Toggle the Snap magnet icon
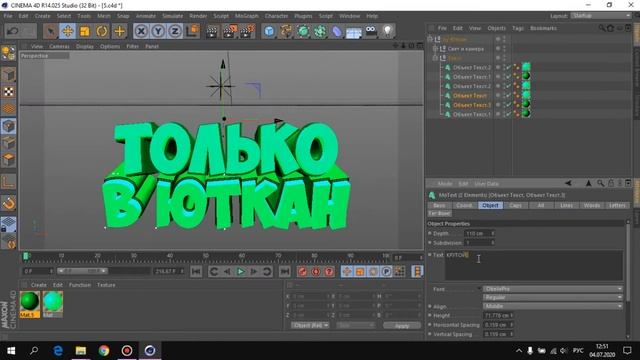640x360 pixels. [9, 203]
